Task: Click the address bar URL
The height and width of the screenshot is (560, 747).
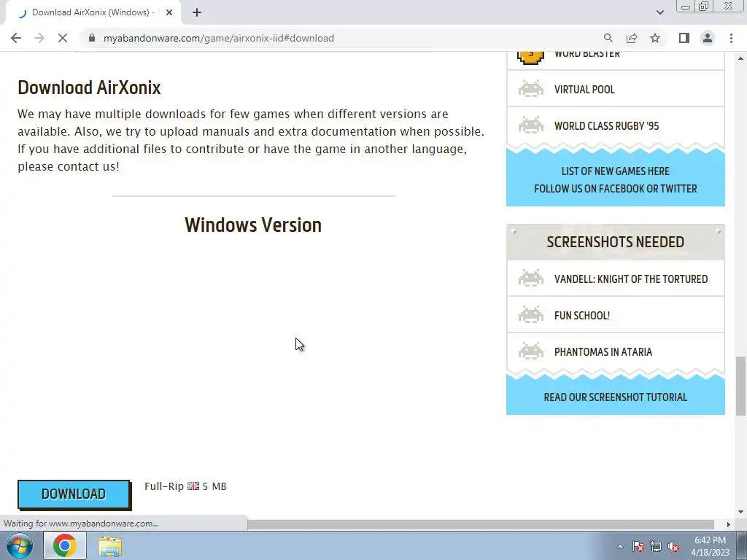Action: 219,38
